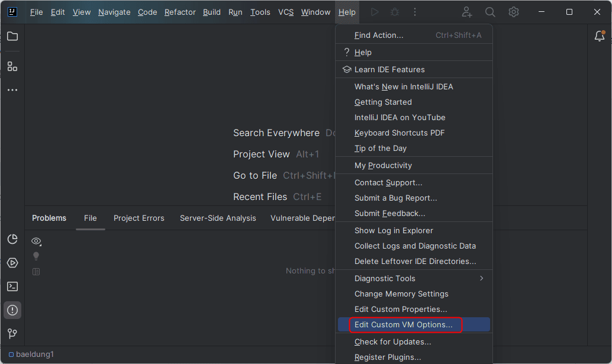This screenshot has width=612, height=364.
Task: Toggle the Problems tool window icon
Action: 12,310
